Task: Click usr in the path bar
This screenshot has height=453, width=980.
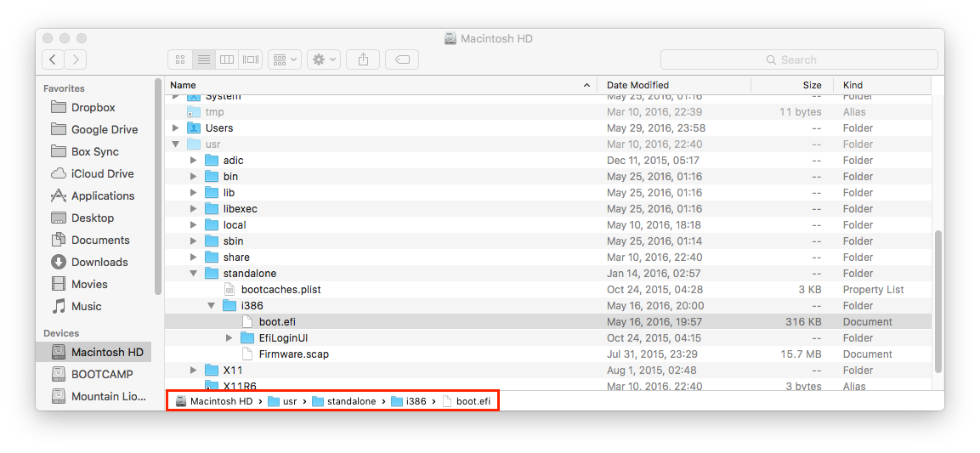Action: [x=282, y=402]
